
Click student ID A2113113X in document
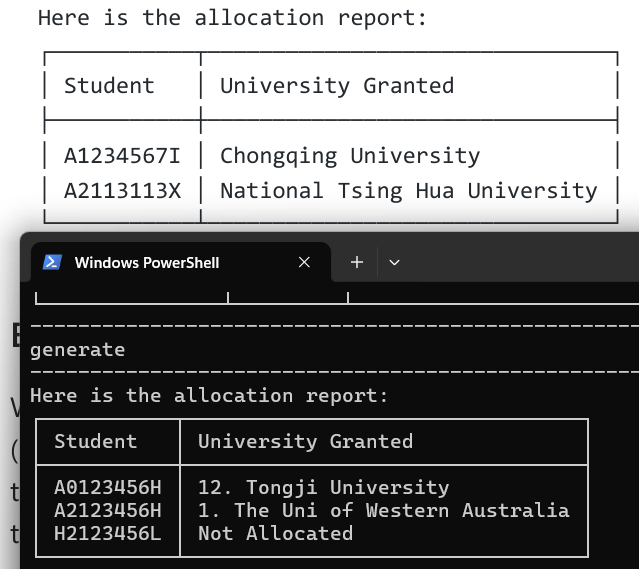tap(122, 191)
